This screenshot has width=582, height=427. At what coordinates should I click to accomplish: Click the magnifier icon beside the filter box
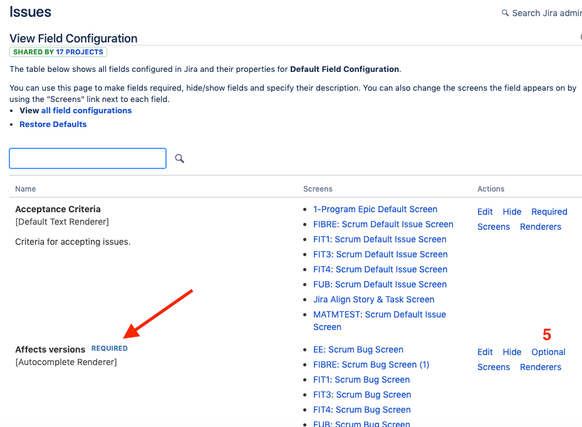180,159
